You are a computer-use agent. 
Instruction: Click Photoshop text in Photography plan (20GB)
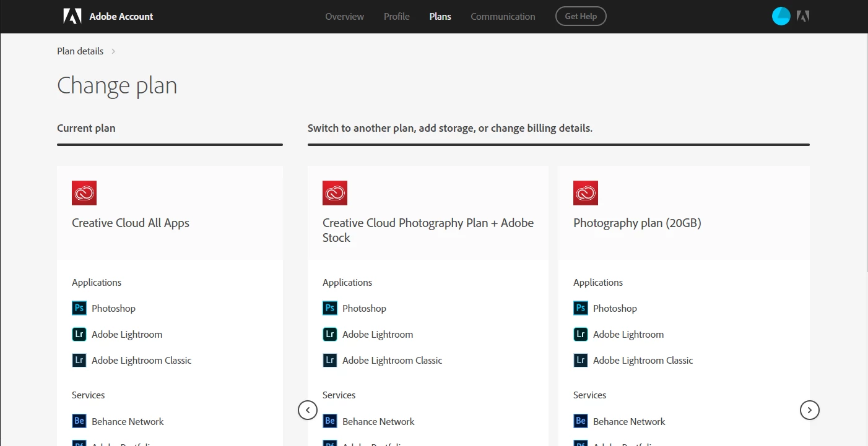[615, 308]
